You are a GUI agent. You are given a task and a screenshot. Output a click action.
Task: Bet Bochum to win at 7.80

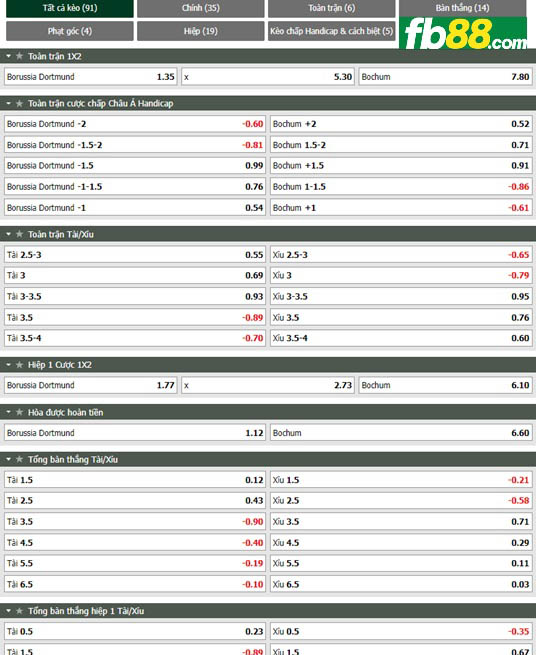coord(445,77)
